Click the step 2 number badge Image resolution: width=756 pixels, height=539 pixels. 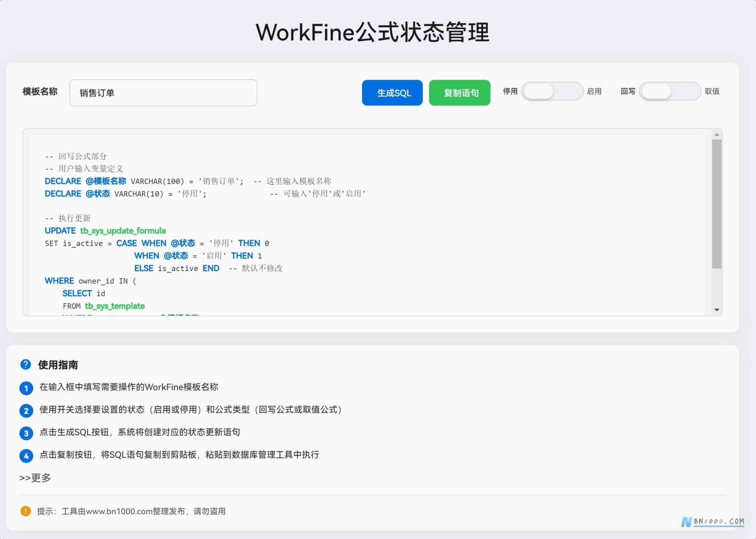click(26, 411)
